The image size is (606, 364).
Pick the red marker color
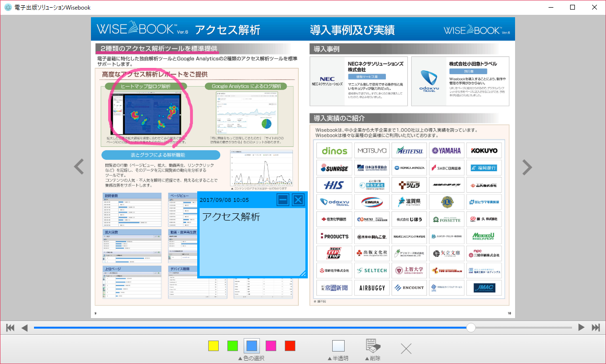coord(290,346)
